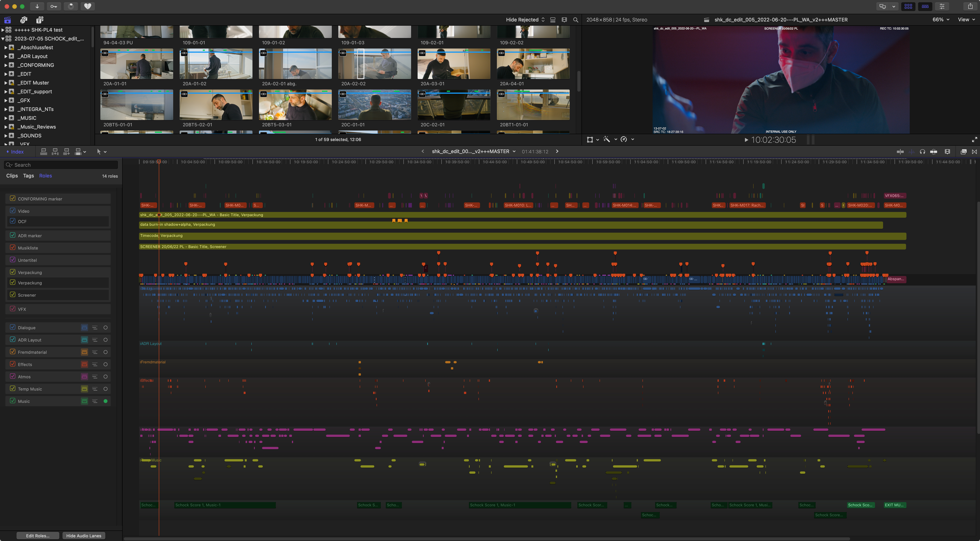
Task: Open the Hide Rejected filter dropdown
Action: click(525, 20)
